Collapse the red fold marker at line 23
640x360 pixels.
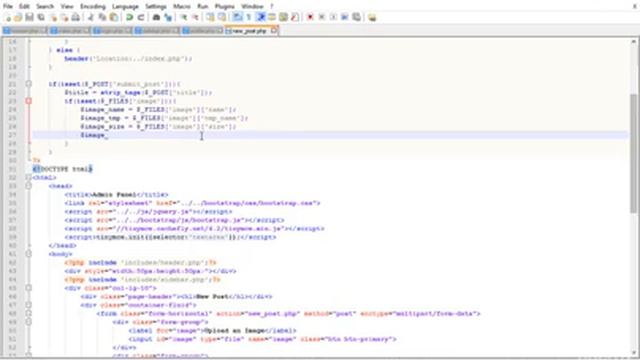coord(29,101)
